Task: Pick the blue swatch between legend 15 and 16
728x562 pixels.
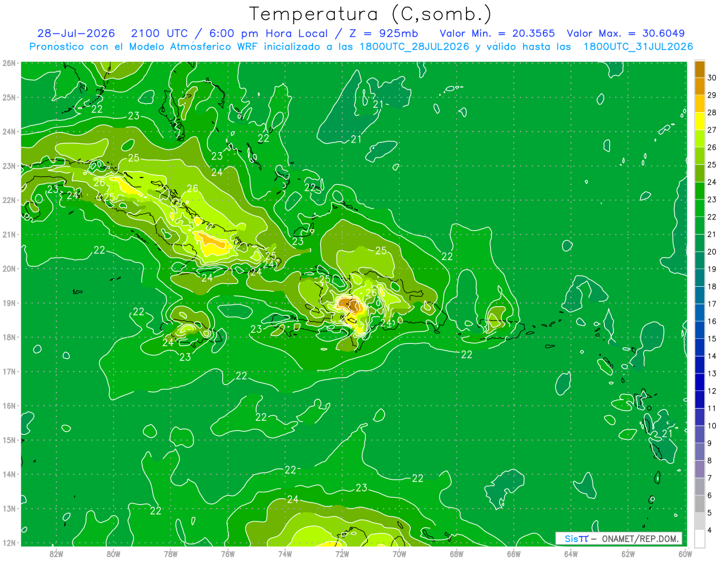Action: 699,330
